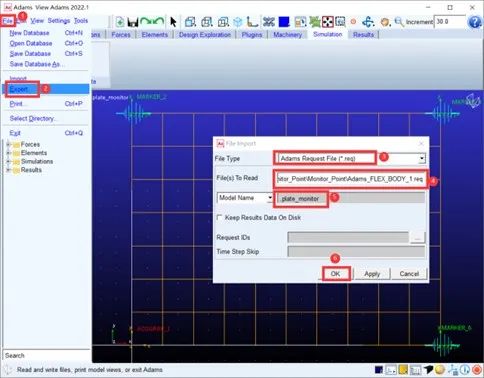Click the Request IDs text field
Screen dimensions: 484x378
point(348,237)
